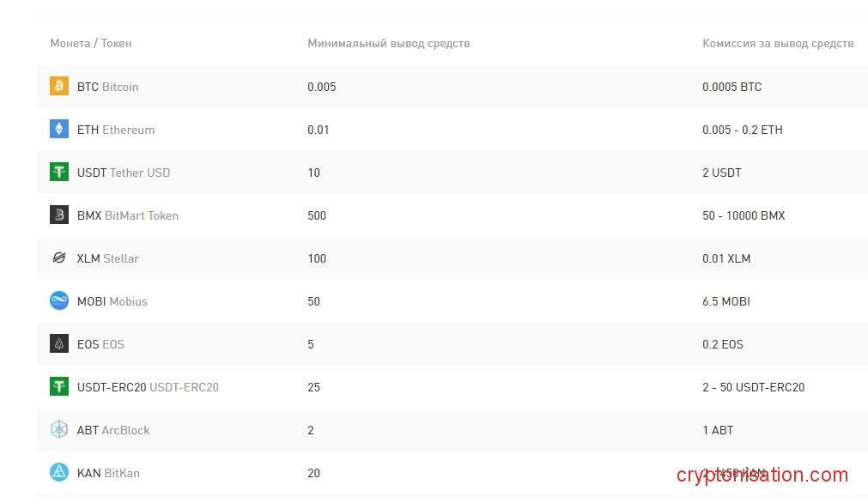Screen dimensions: 868x497
Task: Click the cryptomsation.com watermark link
Action: pos(762,475)
